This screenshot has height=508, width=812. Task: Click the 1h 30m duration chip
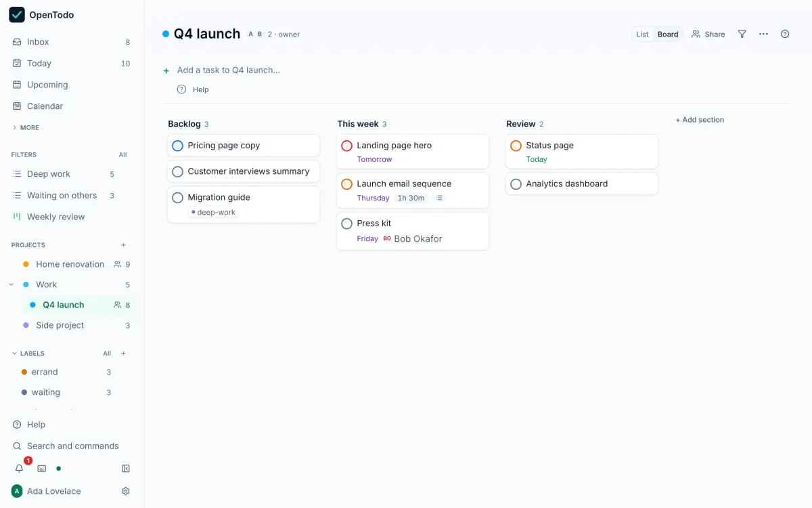[411, 198]
